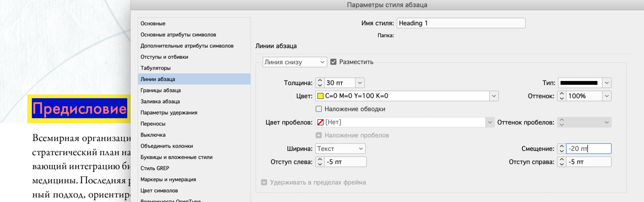
Task: Click the Смещение stepper arrows
Action: tap(562, 148)
